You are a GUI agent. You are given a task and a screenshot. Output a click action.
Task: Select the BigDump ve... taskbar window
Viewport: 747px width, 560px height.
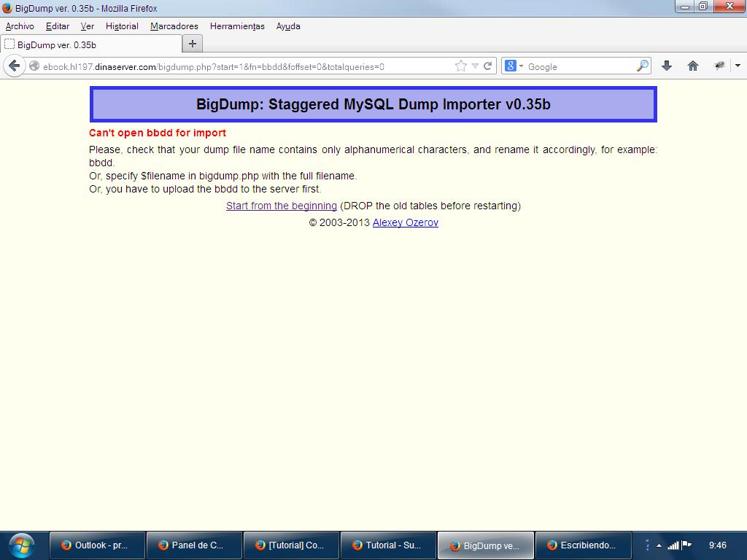pyautogui.click(x=486, y=545)
